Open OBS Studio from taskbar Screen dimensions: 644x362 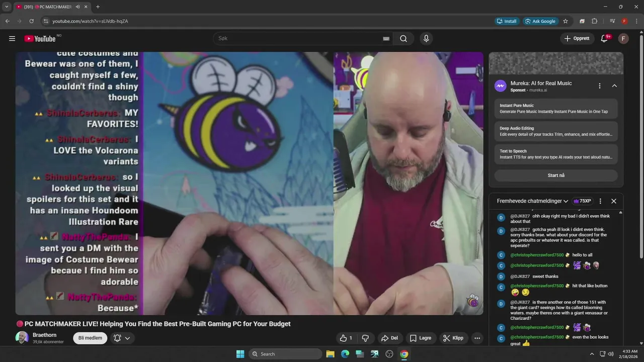pyautogui.click(x=389, y=354)
